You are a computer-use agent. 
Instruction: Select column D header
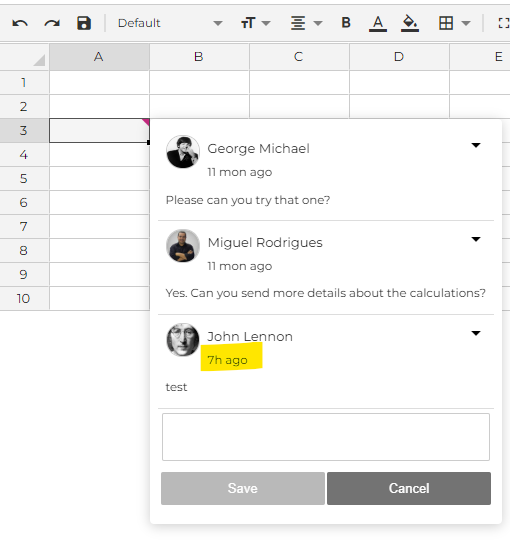tap(399, 57)
